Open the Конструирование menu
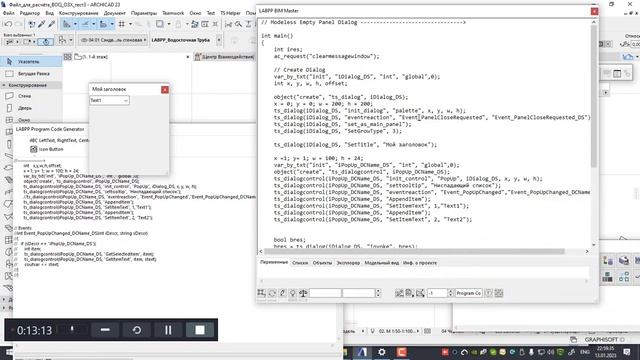 tap(79, 13)
